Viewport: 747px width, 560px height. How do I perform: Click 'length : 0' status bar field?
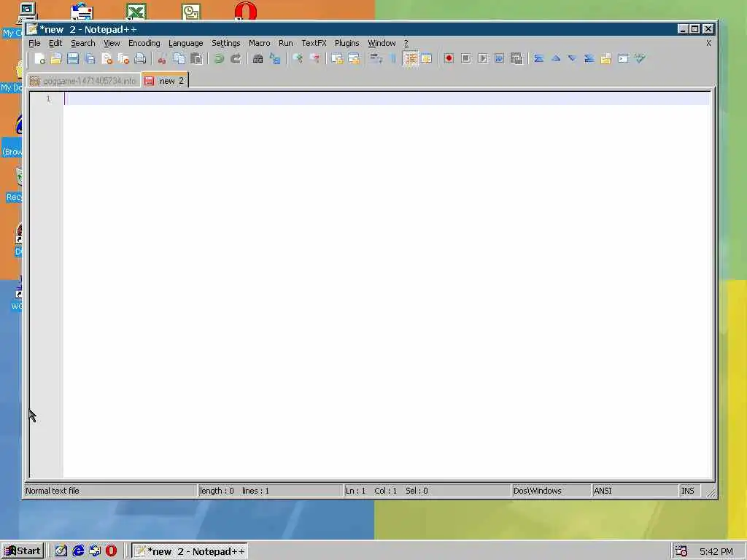[x=217, y=491]
